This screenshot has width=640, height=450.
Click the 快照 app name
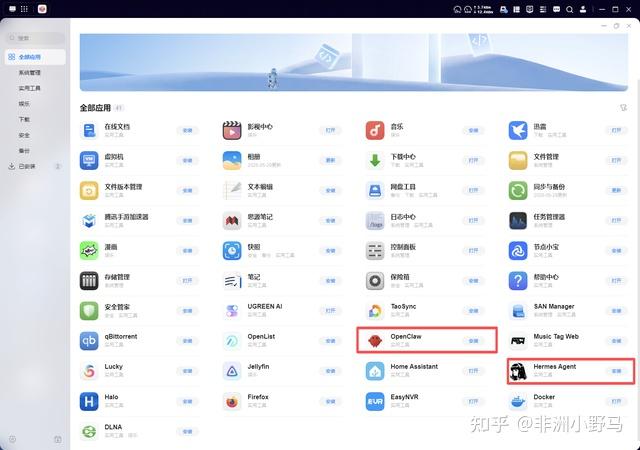[253, 247]
